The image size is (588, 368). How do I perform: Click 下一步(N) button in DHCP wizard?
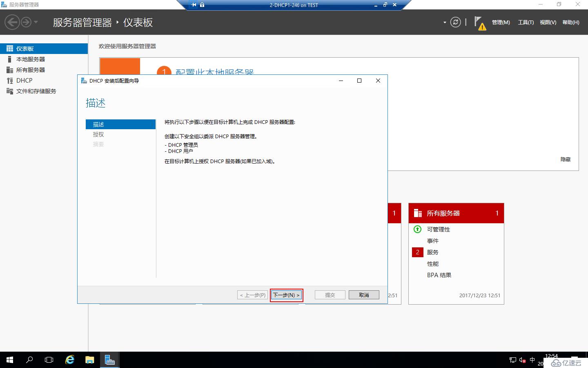point(286,295)
